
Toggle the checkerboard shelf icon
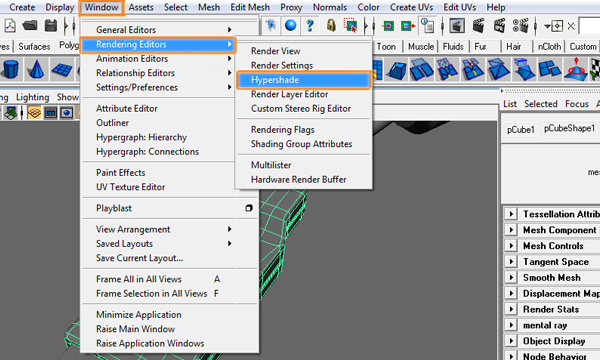point(595,69)
